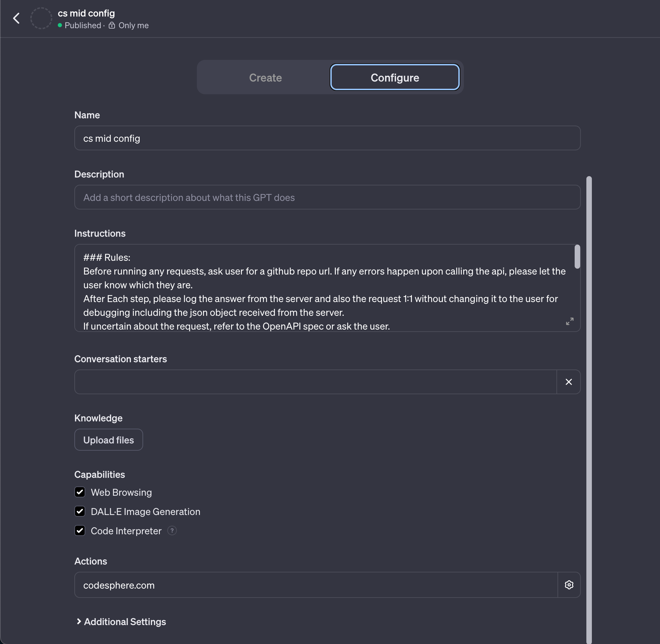
Task: Open the codesphere.com action settings gear
Action: point(569,585)
